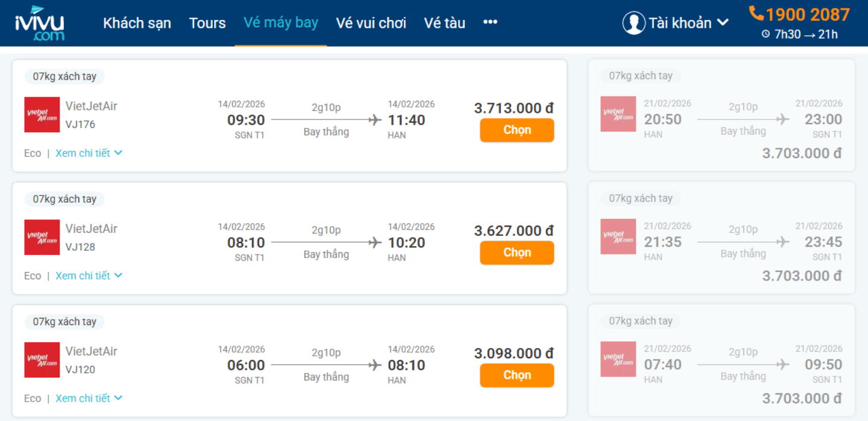Switch to the Vé tàu tab

[x=444, y=23]
